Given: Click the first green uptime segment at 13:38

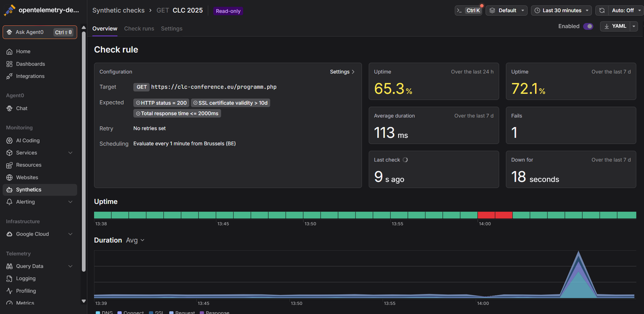Looking at the screenshot, I should pos(103,215).
